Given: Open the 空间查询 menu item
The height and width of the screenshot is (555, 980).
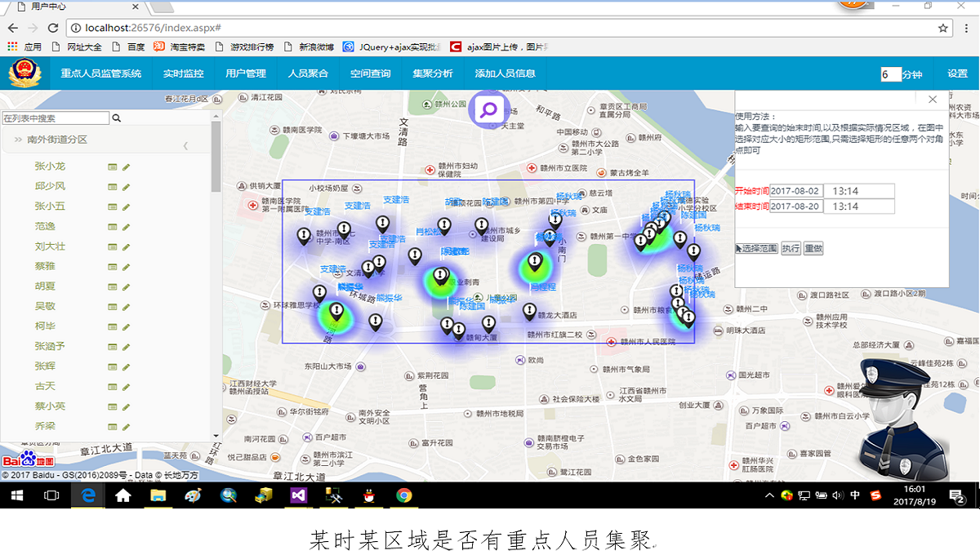Looking at the screenshot, I should 370,73.
